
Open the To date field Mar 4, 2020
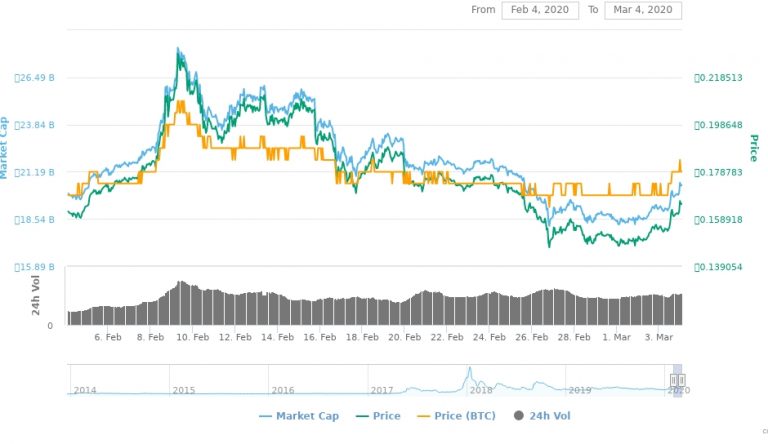tap(643, 10)
